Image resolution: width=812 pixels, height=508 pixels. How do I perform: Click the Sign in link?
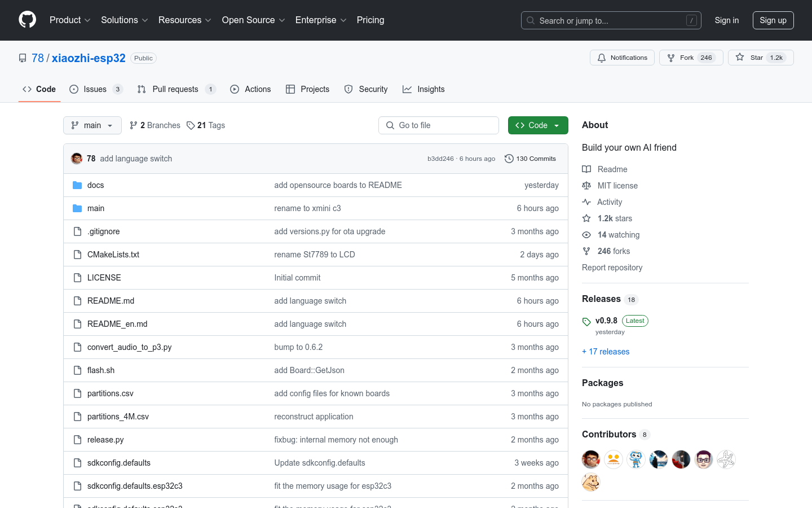[x=727, y=20]
